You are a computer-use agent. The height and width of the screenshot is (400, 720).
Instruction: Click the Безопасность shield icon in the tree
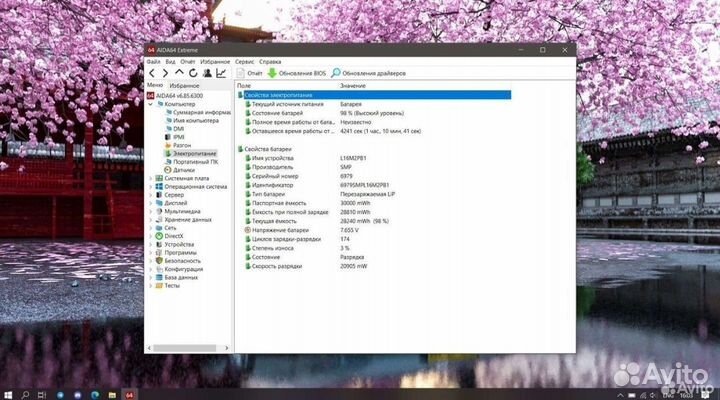tap(159, 261)
